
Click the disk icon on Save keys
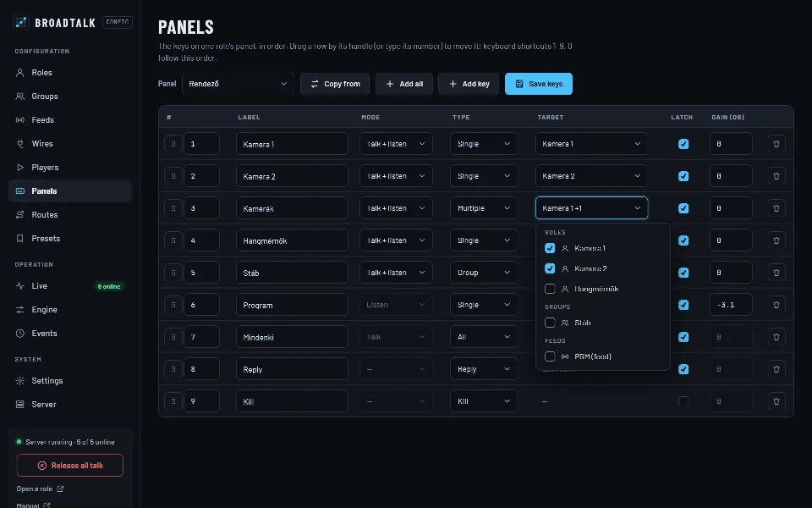(x=518, y=84)
